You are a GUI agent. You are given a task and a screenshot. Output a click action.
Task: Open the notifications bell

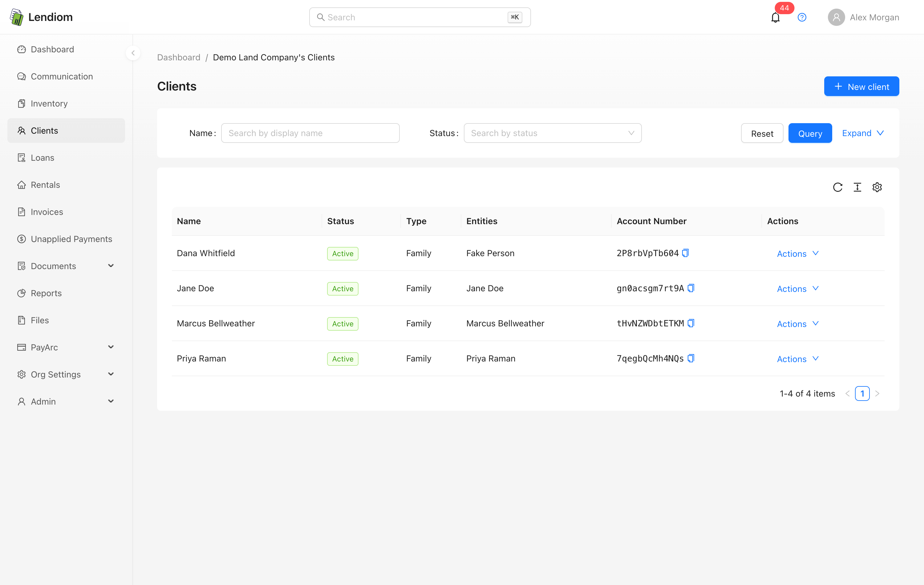pos(776,18)
